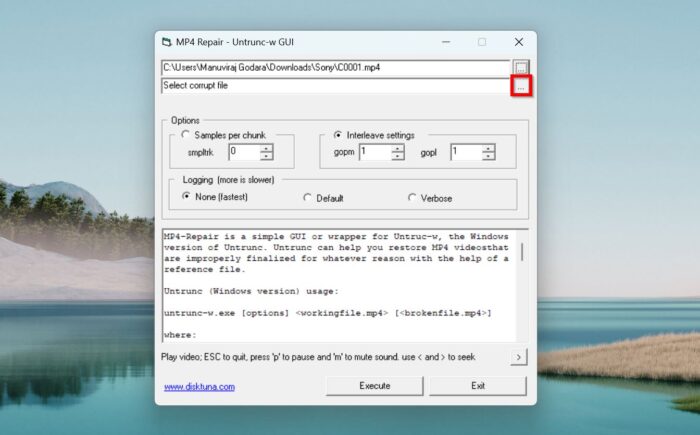The image size is (700, 435).
Task: Close the MP4 Repair window
Action: 518,42
